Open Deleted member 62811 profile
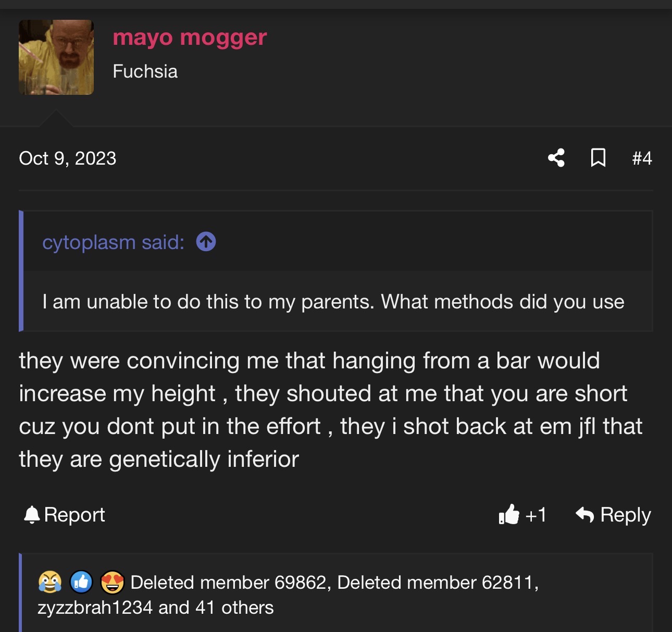 tap(435, 583)
